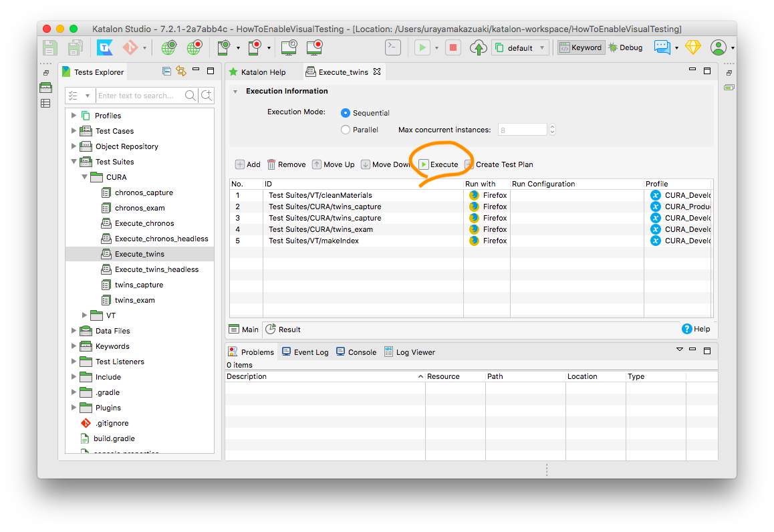Click the Remove button
The width and height of the screenshot is (774, 532).
pos(286,164)
